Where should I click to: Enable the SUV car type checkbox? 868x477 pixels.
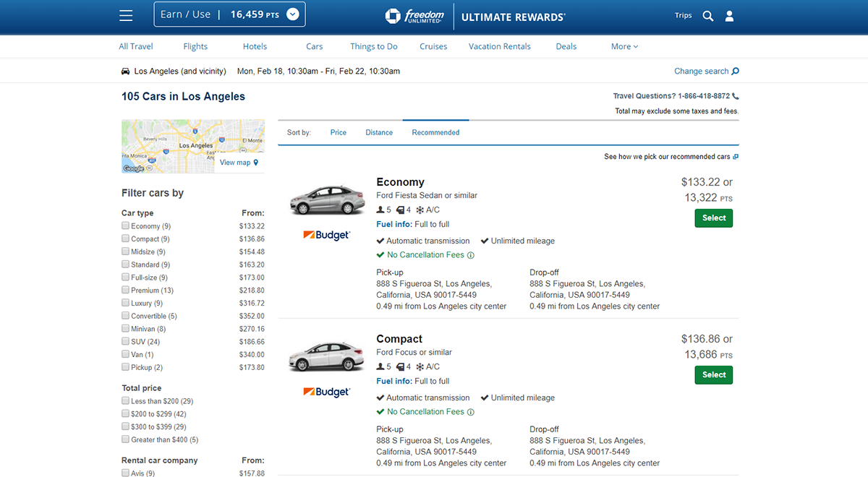(x=126, y=342)
